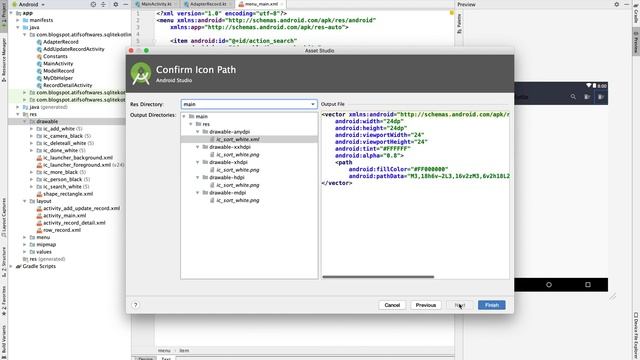Open Preview panel settings gear
This screenshot has height=360, width=640.
point(616,4)
